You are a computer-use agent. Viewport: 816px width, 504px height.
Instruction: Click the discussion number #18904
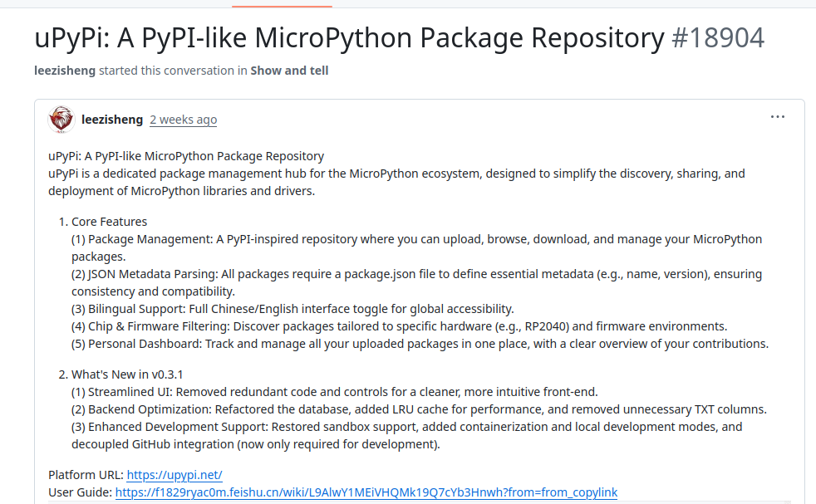718,38
